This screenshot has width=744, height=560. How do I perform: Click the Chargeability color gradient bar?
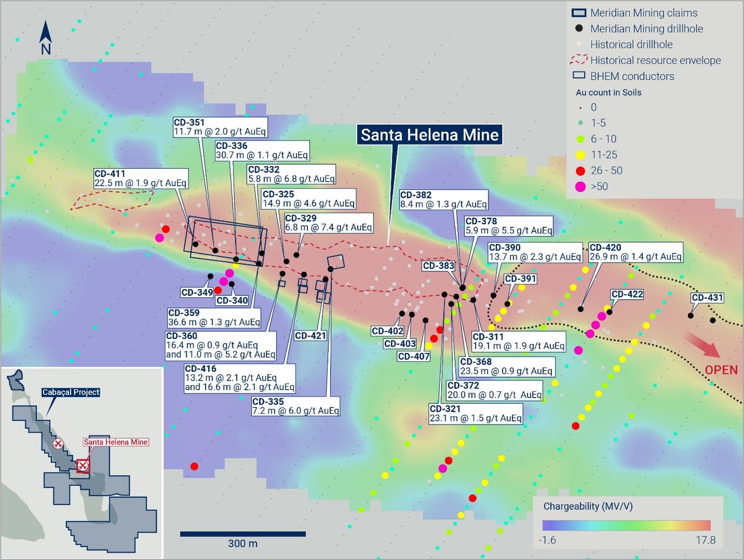[x=626, y=525]
